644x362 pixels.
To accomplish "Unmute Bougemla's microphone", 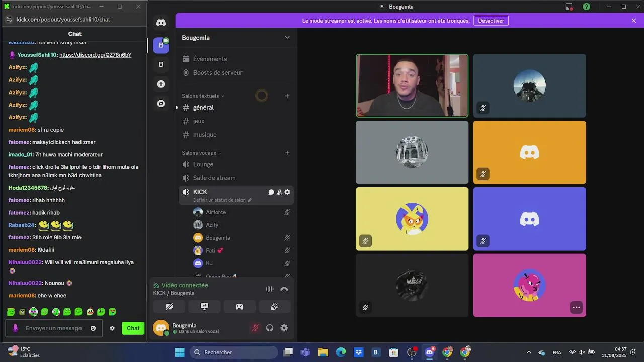I will (255, 328).
